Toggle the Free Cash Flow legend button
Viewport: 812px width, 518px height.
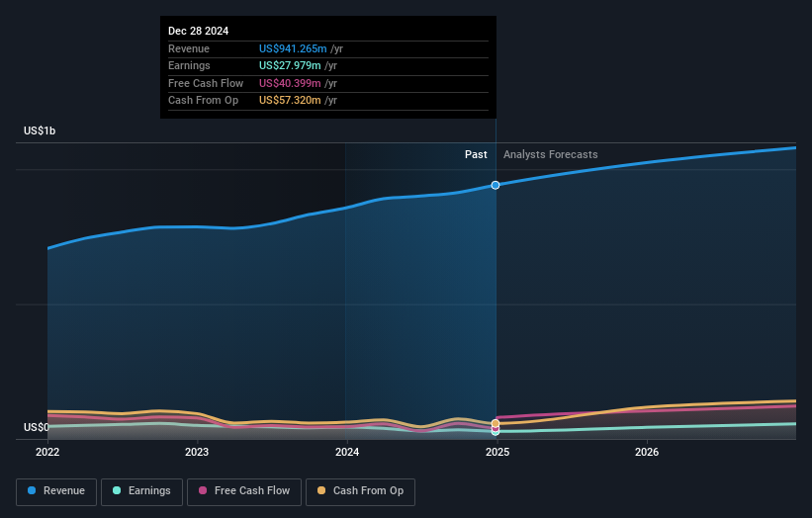coord(244,491)
